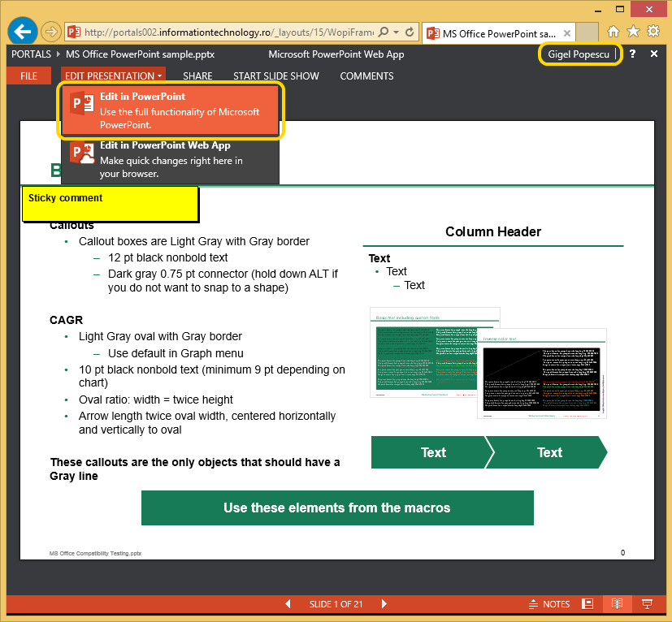Click the MS Office PowerPoint sample.pptx file name
The image size is (672, 622).
pyautogui.click(x=140, y=54)
